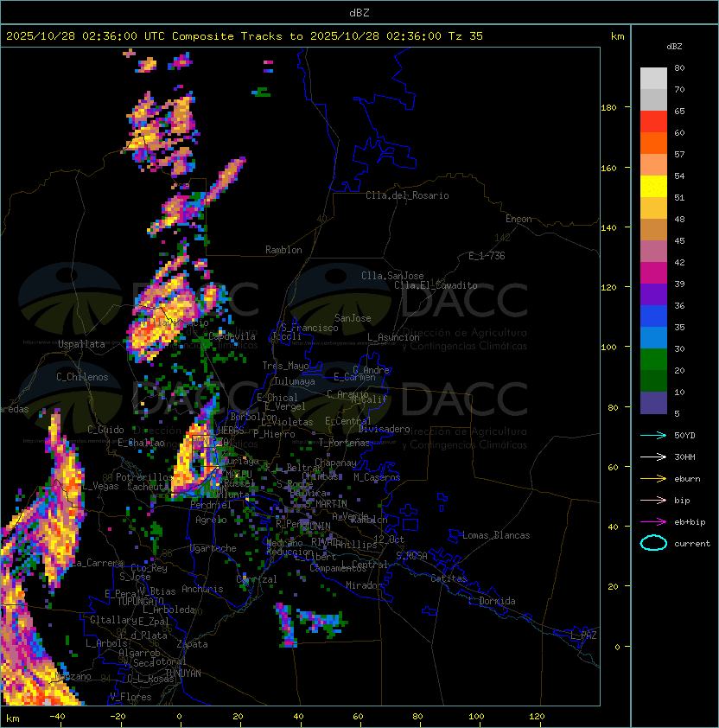
Task: Click the magenta eb+bip arrow icon
Action: click(653, 522)
